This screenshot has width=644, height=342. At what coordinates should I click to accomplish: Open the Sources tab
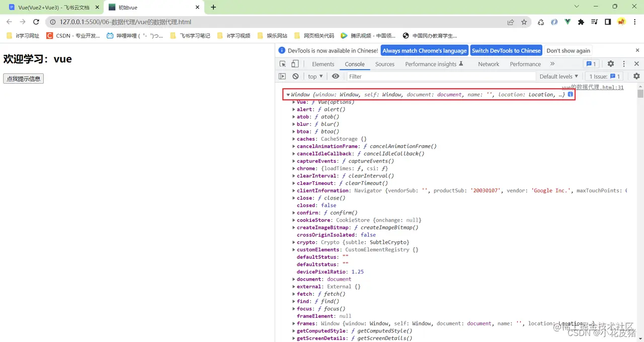tap(385, 64)
